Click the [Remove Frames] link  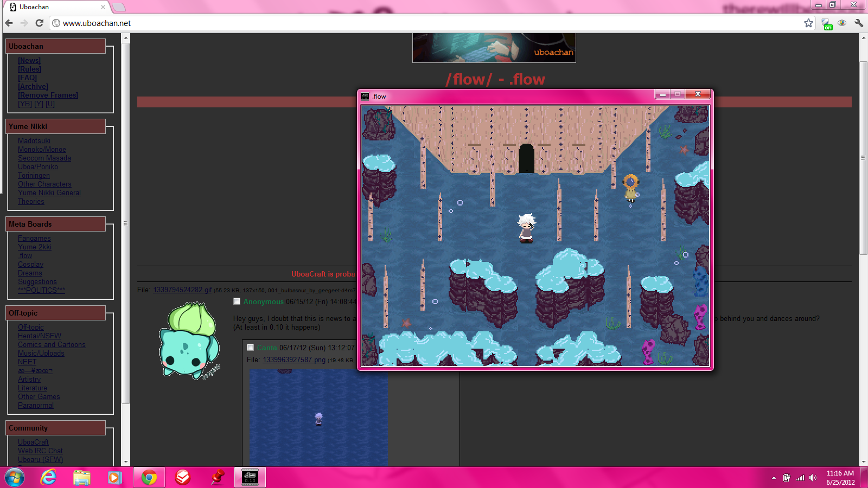click(48, 95)
